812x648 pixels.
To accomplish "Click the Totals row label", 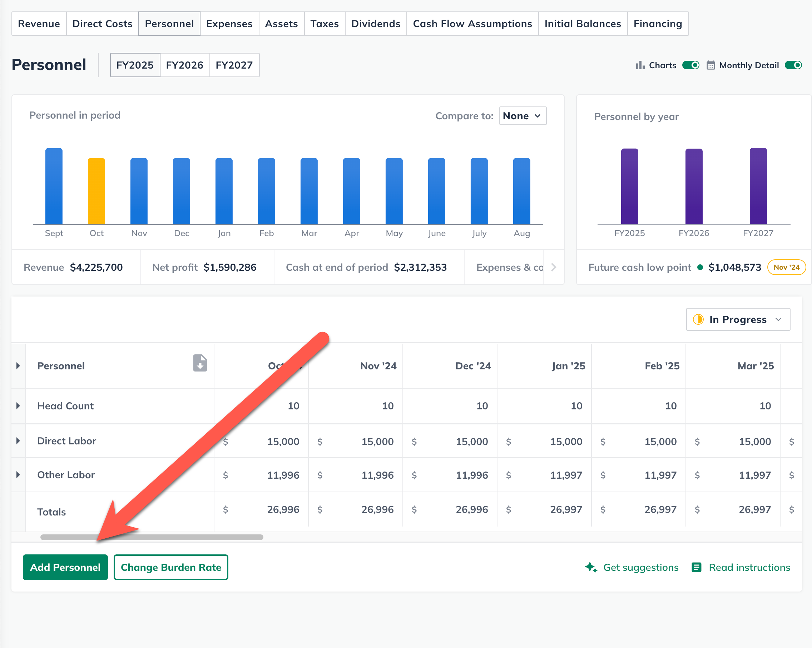I will coord(51,512).
